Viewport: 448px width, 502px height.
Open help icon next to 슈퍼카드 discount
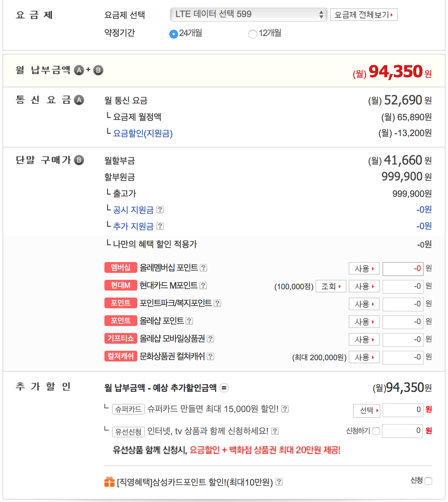pyautogui.click(x=285, y=409)
